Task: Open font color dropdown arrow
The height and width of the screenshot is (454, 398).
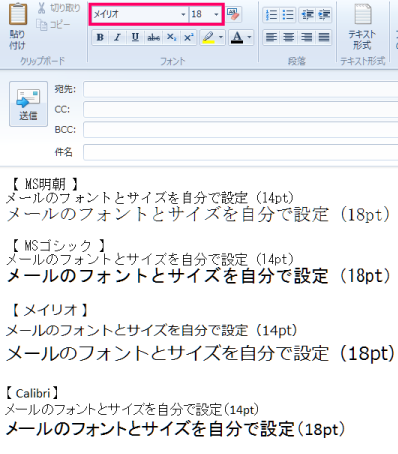Action: (x=250, y=37)
